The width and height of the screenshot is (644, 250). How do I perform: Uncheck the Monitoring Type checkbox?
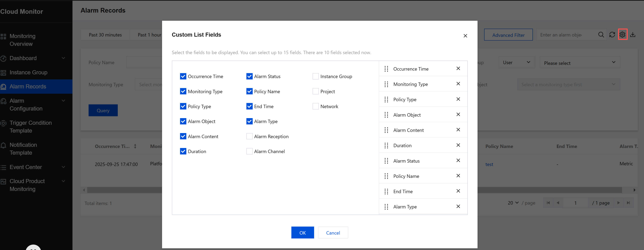[183, 91]
